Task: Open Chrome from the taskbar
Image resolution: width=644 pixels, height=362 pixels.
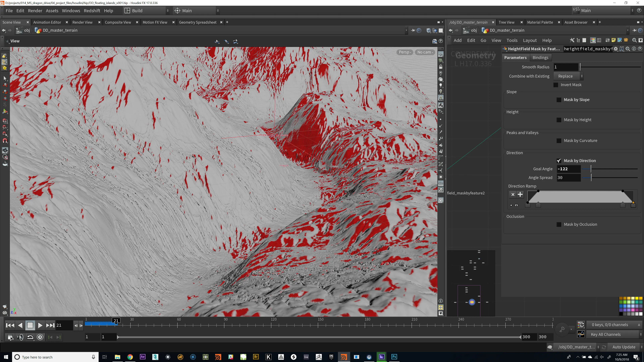Action: 130,357
